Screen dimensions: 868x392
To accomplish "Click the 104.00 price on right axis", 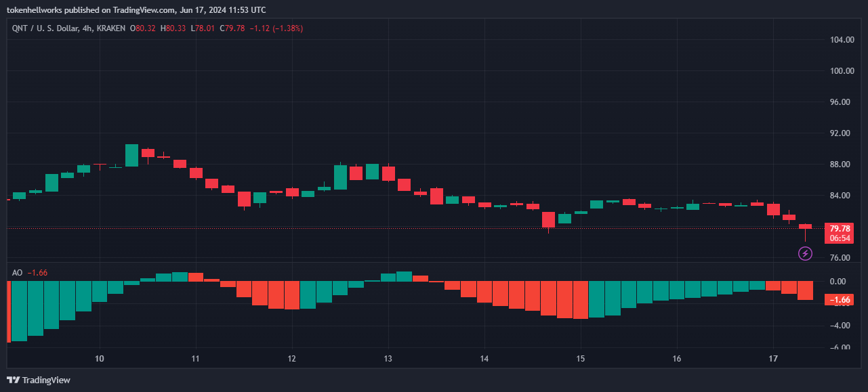I will click(842, 40).
